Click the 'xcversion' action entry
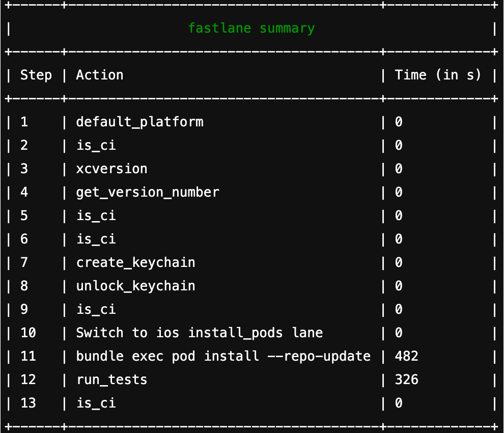Viewport: 504px width, 433px height. tap(111, 169)
